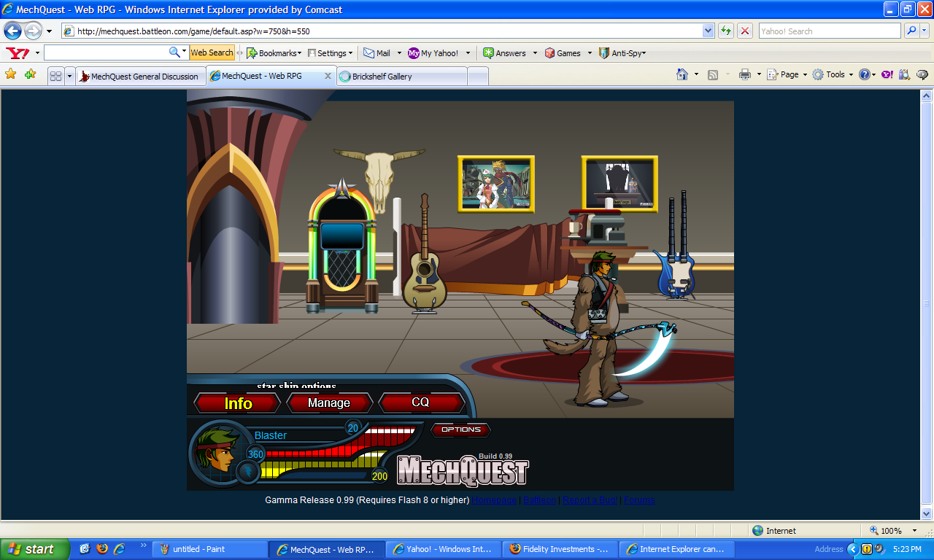Click the Manage button
934x560 pixels.
coord(329,403)
